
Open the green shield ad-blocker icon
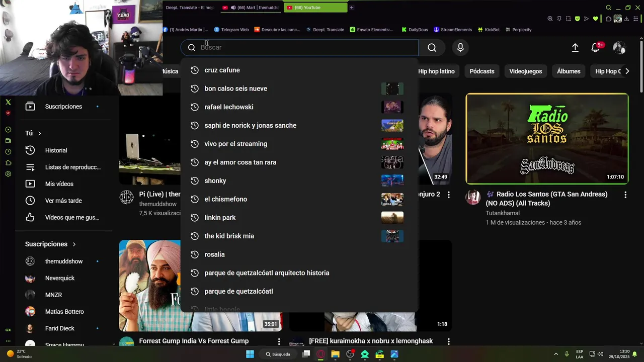[577, 19]
